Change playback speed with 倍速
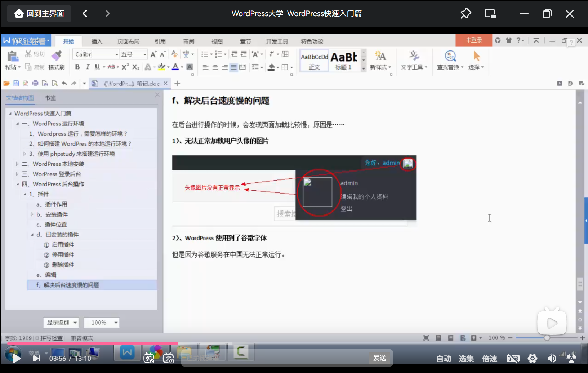Viewport: 588px width, 373px height. click(490, 359)
